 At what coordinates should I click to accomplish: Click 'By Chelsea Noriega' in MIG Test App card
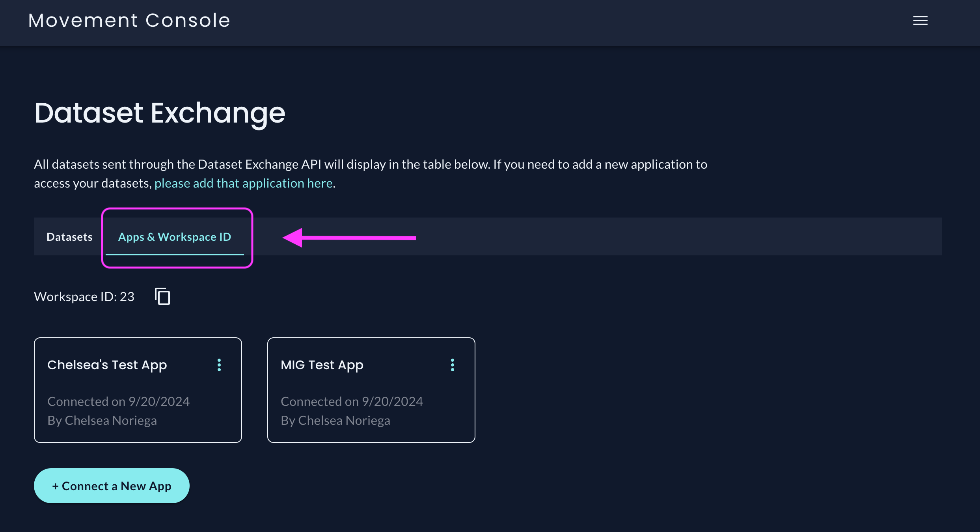point(335,420)
